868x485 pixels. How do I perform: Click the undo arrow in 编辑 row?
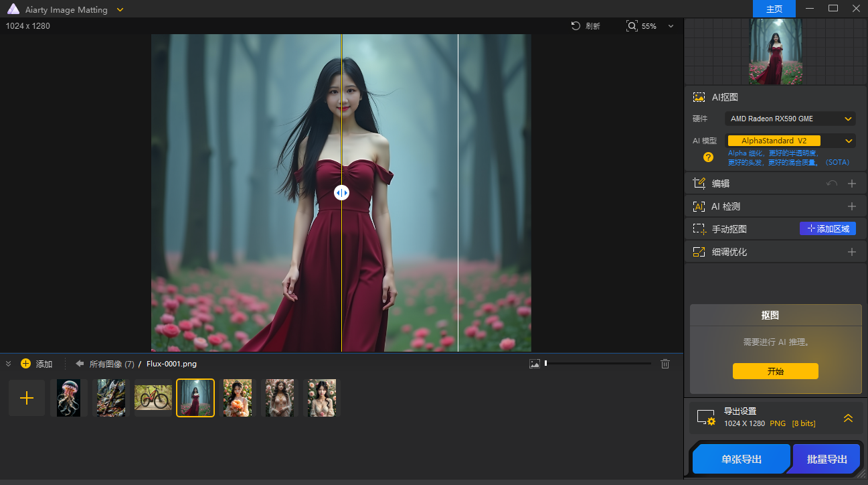coord(832,184)
